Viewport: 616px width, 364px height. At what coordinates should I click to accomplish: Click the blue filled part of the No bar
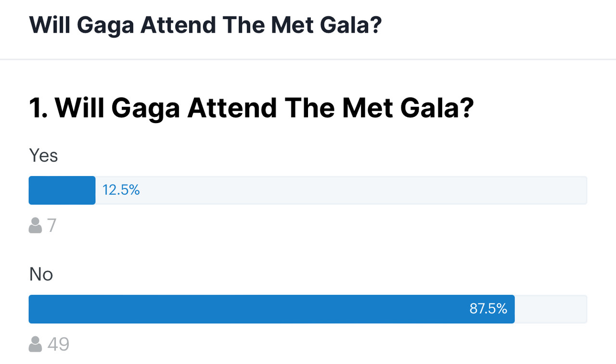271,309
